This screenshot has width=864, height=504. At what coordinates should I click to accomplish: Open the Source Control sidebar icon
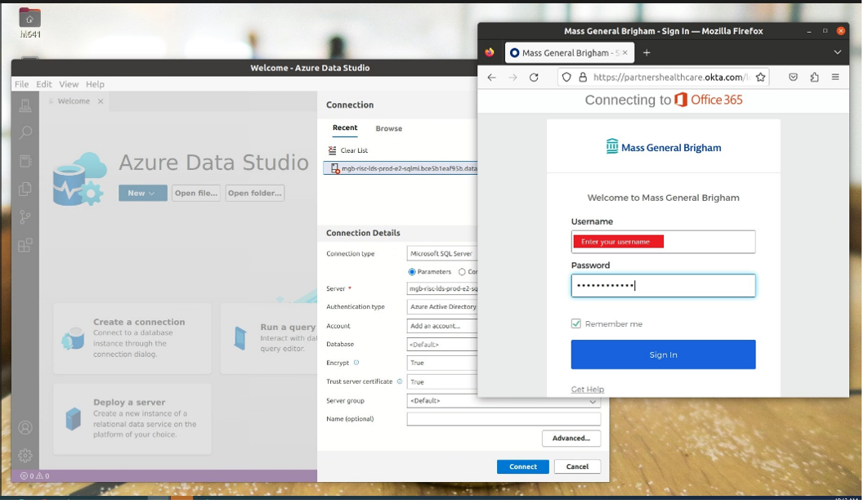(x=25, y=216)
